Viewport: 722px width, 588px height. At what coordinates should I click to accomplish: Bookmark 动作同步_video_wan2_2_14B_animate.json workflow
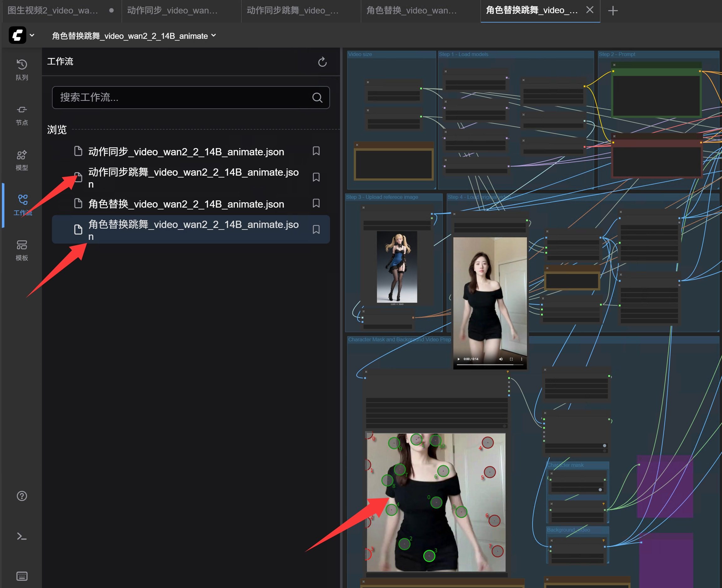point(316,151)
